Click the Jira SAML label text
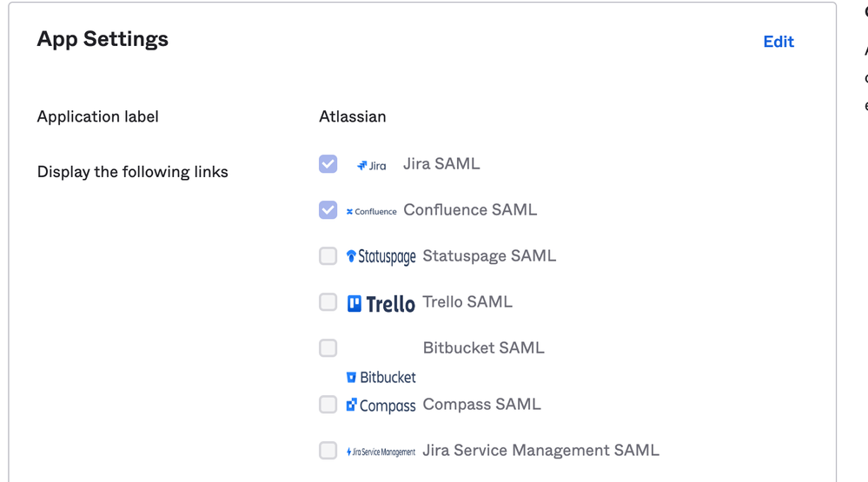 pos(441,164)
